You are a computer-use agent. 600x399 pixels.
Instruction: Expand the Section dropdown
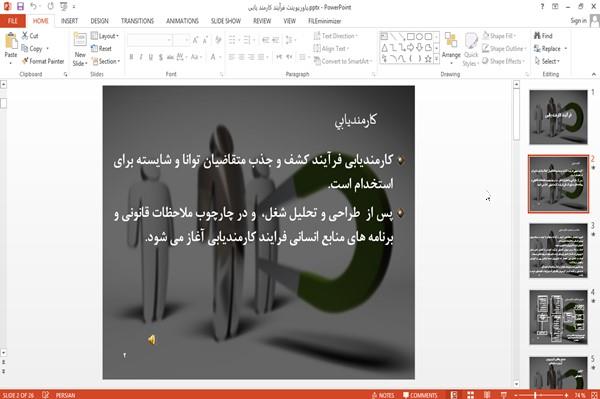pos(106,61)
